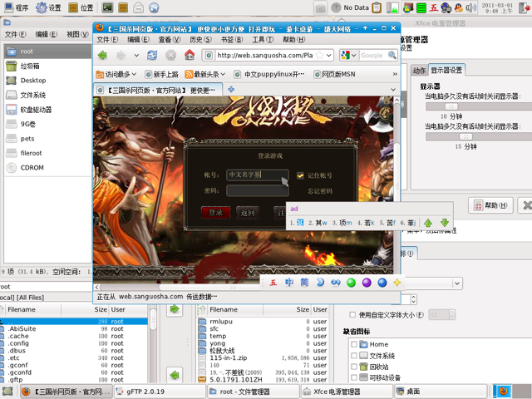Click the 返回 button in login

248,213
